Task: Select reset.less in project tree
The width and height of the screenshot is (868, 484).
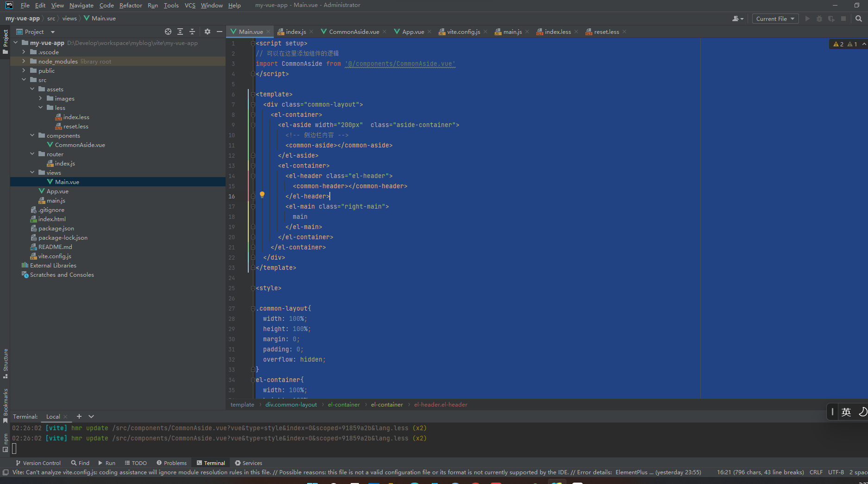Action: (x=76, y=126)
